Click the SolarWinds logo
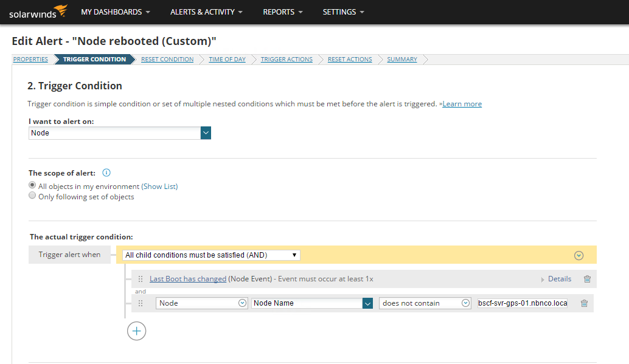This screenshot has width=629, height=364. pos(38,12)
